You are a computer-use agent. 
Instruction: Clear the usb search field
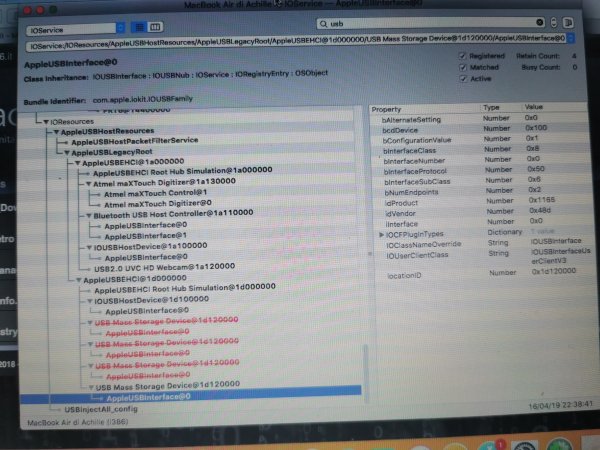540,23
